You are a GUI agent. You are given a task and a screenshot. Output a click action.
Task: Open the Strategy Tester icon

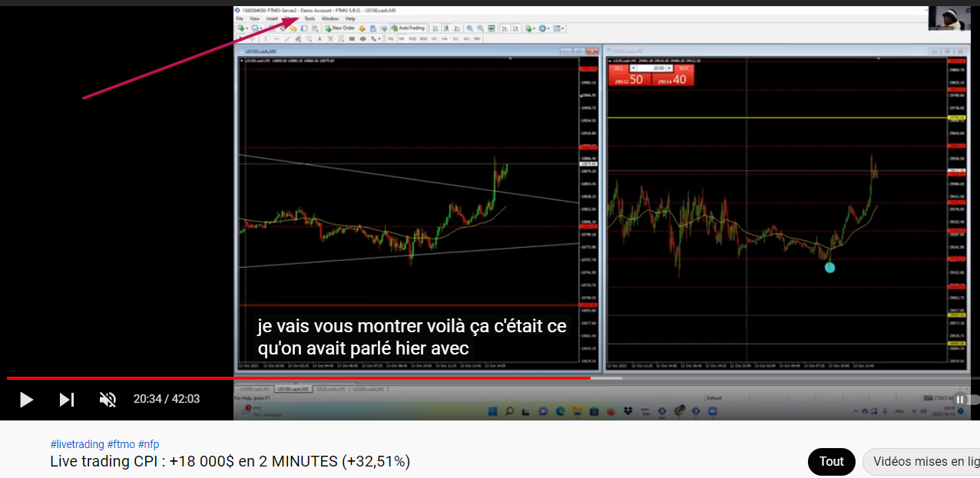coord(314,28)
